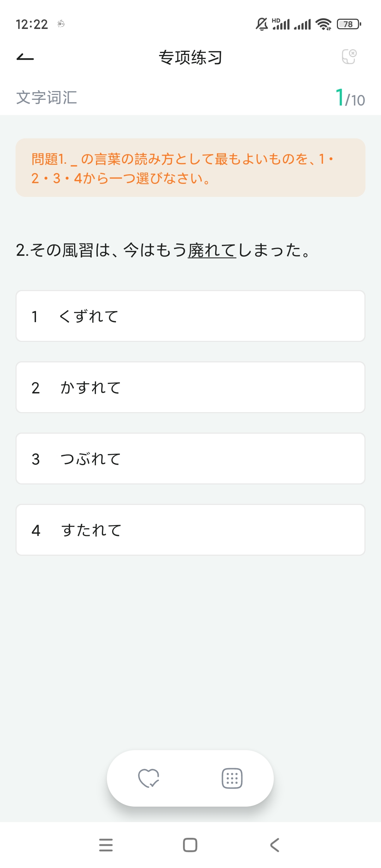Tap the 1/10 question progress counter
The image size is (381, 868).
tap(350, 98)
